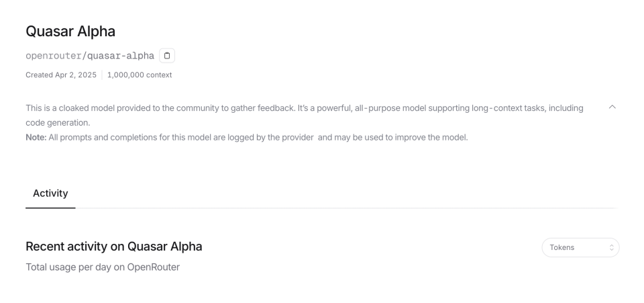The image size is (644, 303).
Task: Click the Quasar Alpha page title
Action: (70, 31)
